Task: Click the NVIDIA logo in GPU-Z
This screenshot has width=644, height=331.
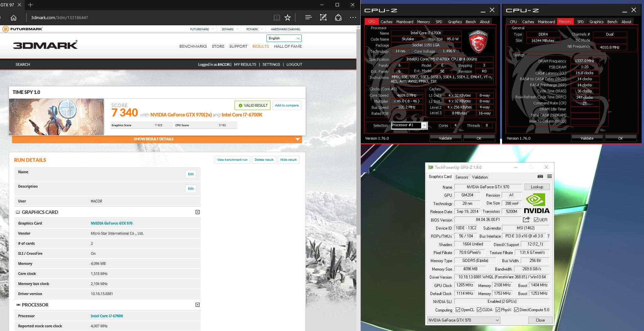Action: click(537, 203)
